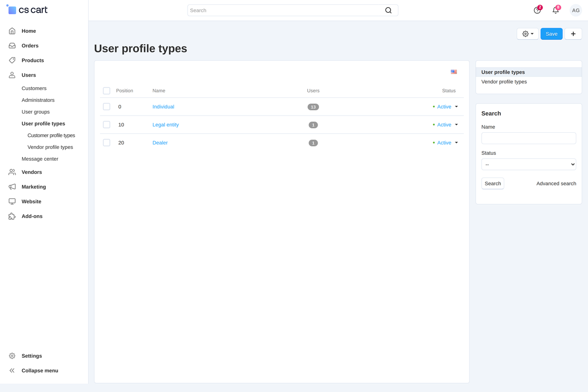Click the Name input in Search panel
This screenshot has height=392, width=588.
point(529,138)
